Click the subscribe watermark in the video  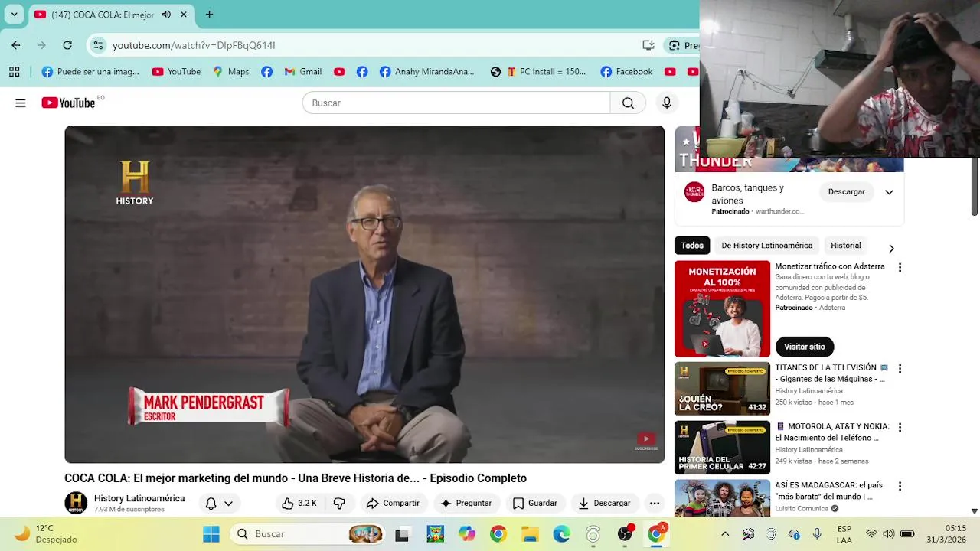646,442
